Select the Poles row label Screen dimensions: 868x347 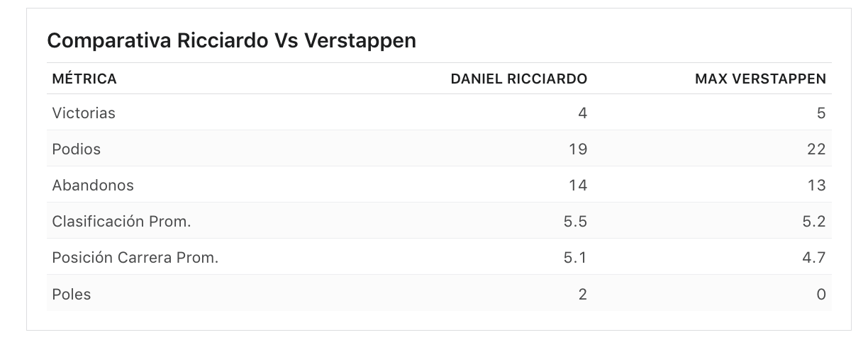[x=72, y=294]
